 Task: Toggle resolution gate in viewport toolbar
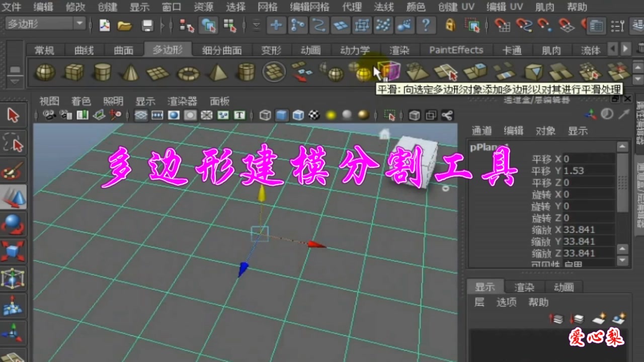click(174, 115)
